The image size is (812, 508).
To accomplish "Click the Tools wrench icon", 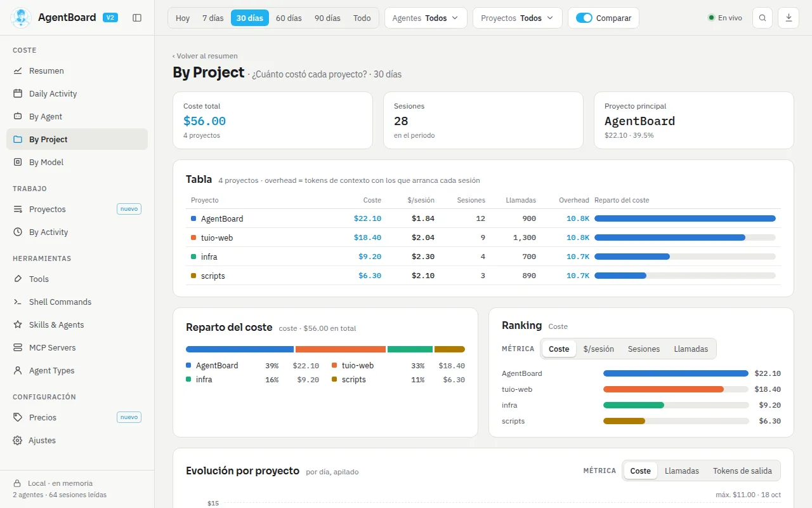I will click(18, 279).
